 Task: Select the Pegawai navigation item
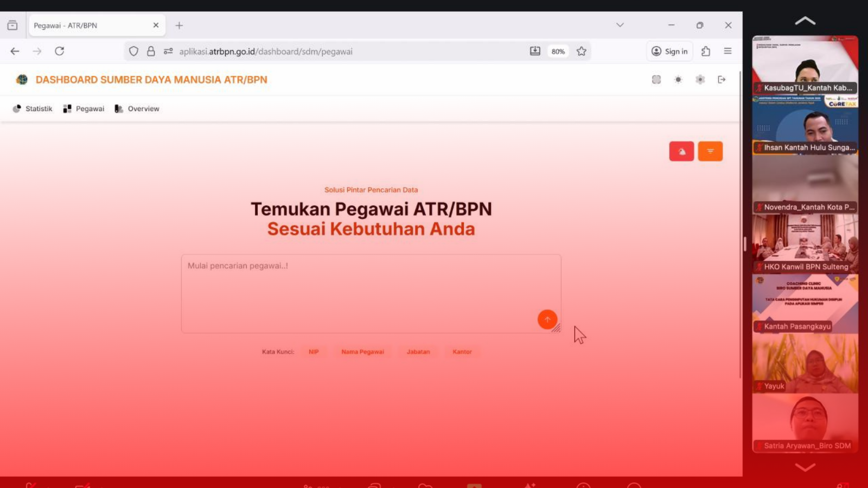coord(84,109)
